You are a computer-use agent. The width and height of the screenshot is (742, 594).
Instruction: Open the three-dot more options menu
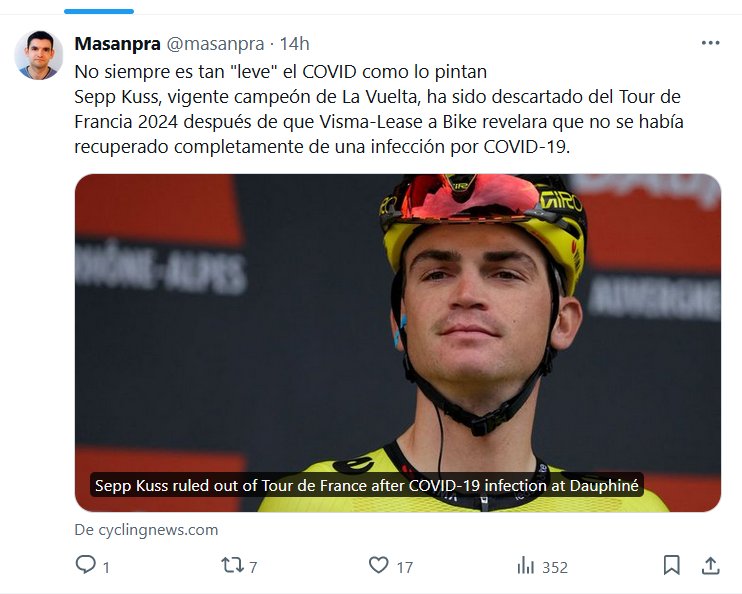(710, 44)
